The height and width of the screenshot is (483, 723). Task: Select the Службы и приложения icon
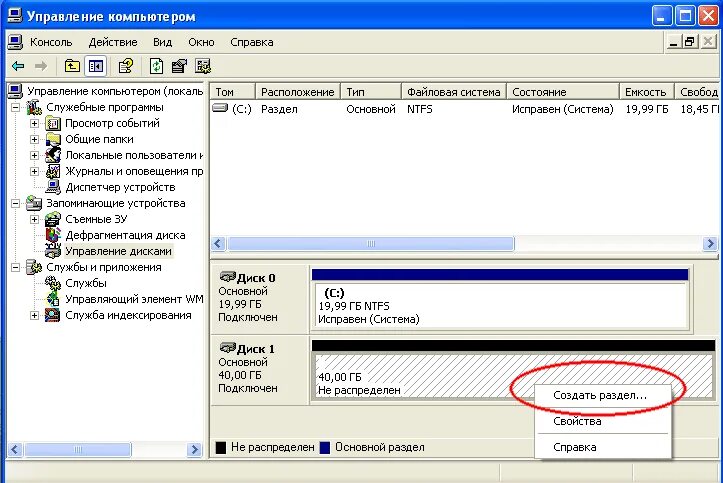[x=34, y=267]
